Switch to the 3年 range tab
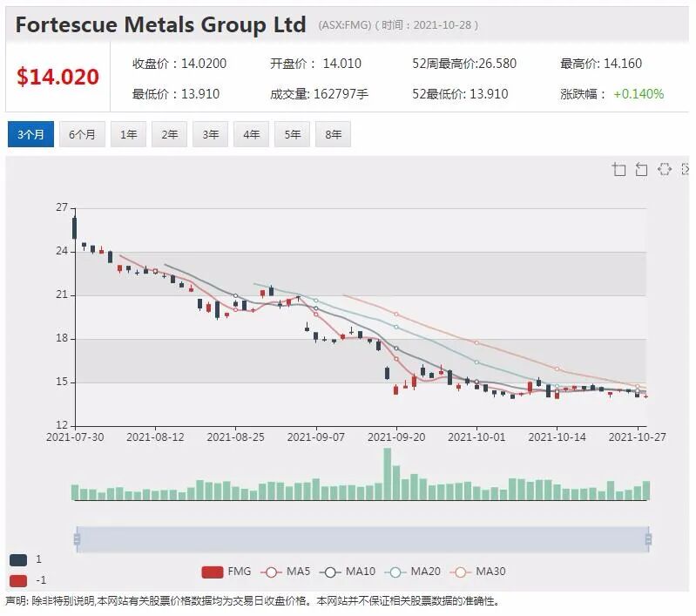Image resolution: width=696 pixels, height=616 pixels. pyautogui.click(x=211, y=134)
